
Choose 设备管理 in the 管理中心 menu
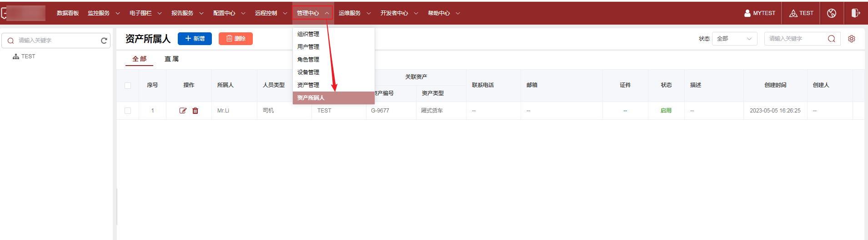pos(308,72)
